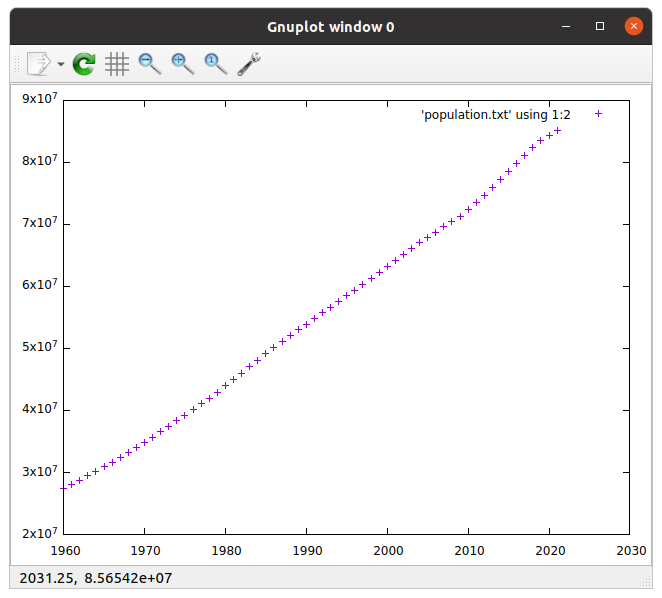Click the first data point at 1960
This screenshot has width=662, height=598.
click(x=63, y=488)
